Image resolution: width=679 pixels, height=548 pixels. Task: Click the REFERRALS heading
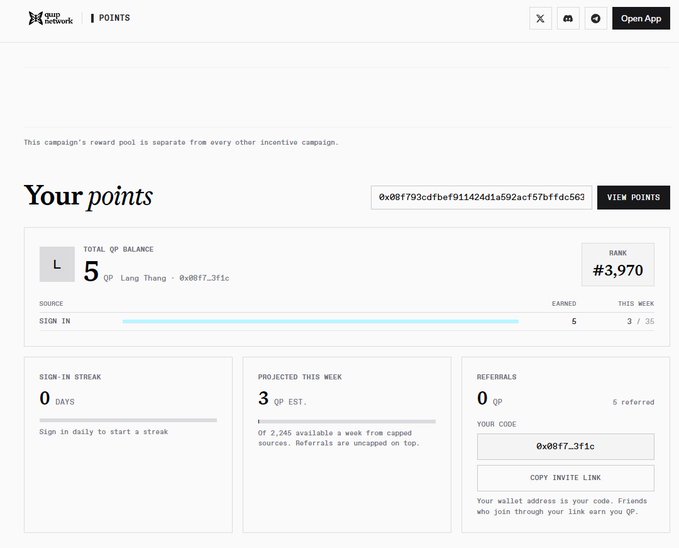(496, 377)
